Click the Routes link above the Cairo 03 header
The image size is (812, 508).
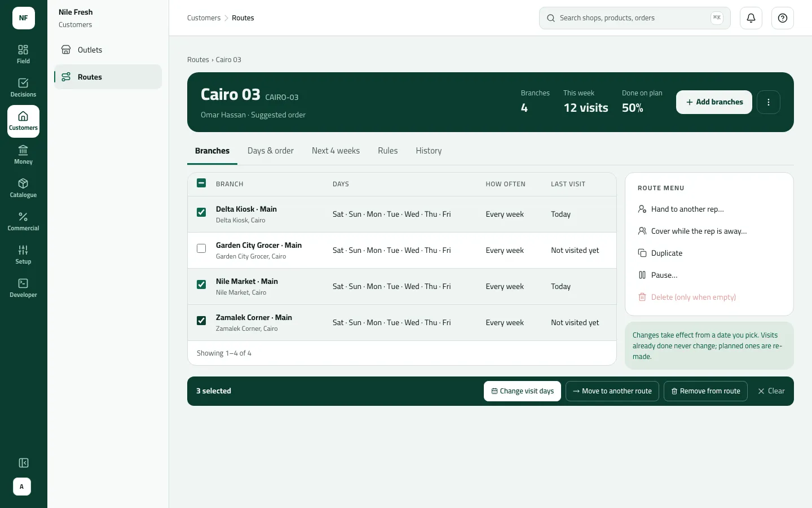coord(198,60)
